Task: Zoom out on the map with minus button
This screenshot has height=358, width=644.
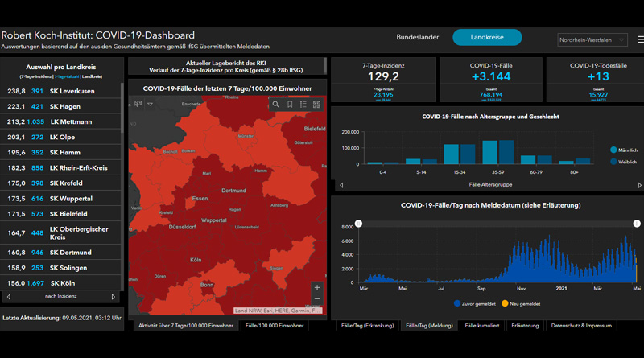Action: (317, 299)
